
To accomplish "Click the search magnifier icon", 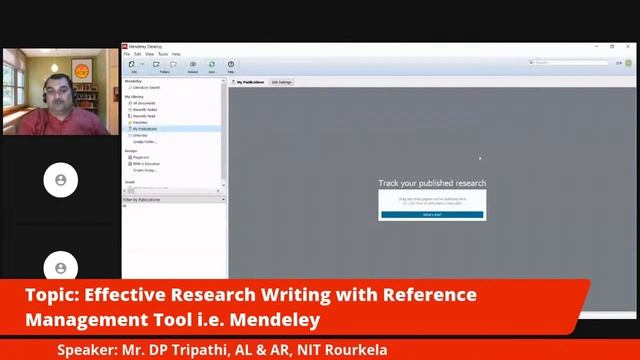I will click(531, 62).
